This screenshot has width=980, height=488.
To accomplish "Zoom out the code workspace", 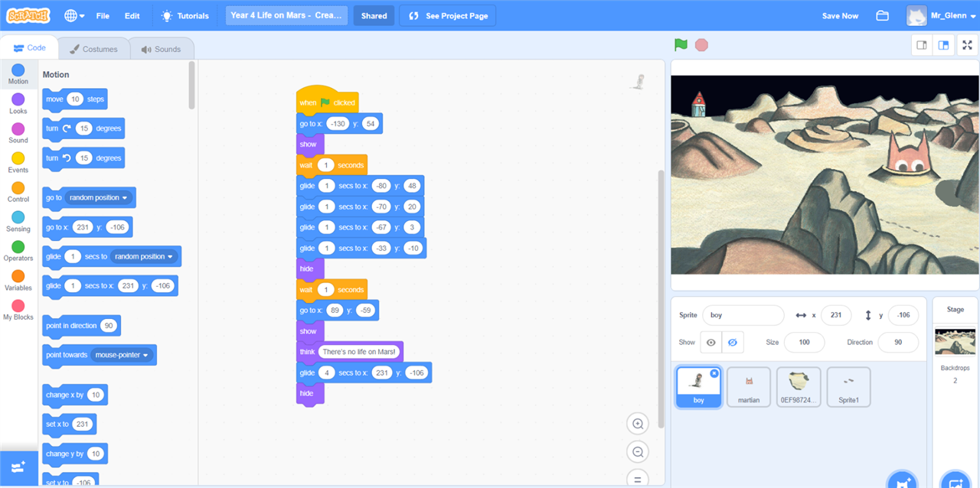I will 637,451.
